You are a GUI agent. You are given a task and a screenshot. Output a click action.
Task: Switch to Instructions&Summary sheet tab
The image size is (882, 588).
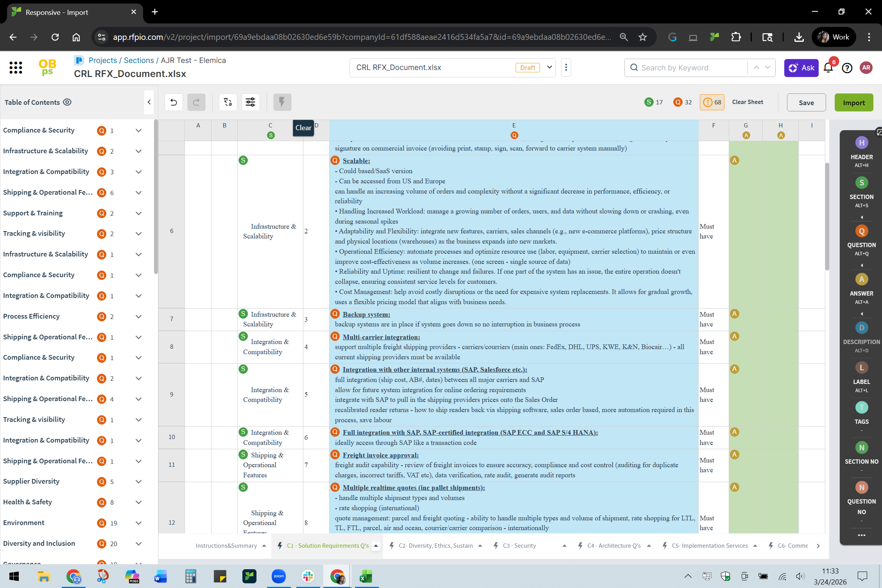click(226, 546)
